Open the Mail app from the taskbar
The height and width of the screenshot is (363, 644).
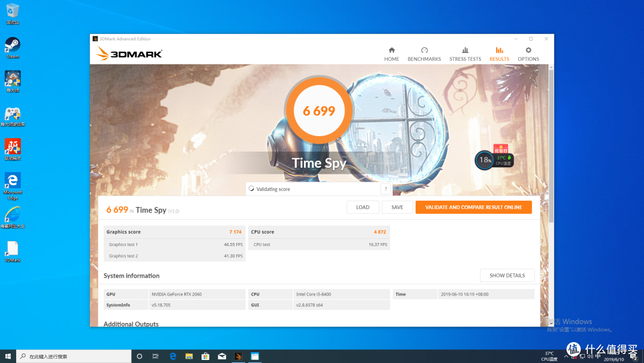tap(222, 356)
